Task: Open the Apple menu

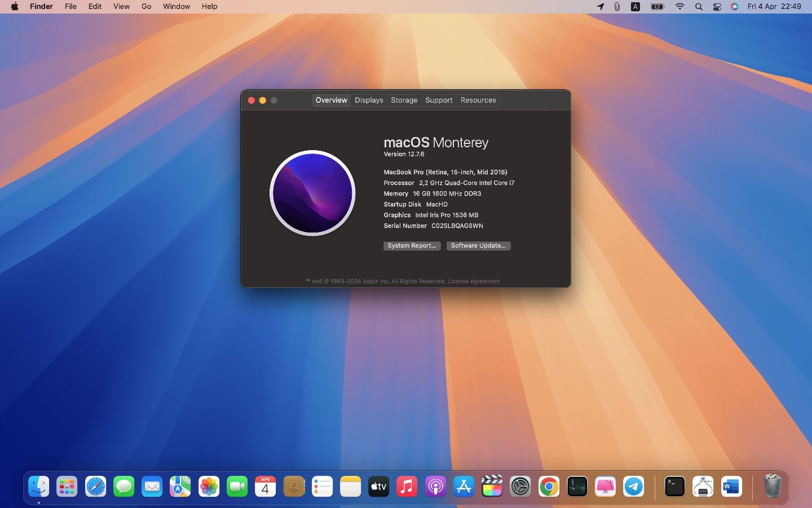Action: [15, 6]
